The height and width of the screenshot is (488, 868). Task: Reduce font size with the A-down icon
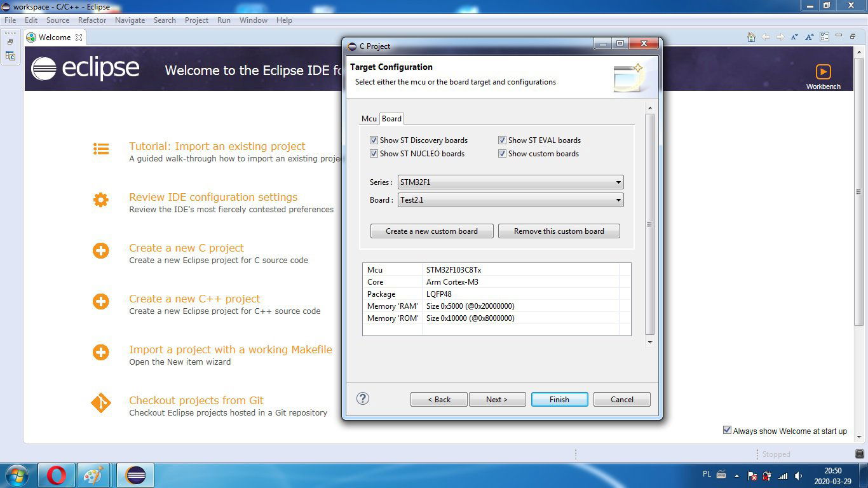click(x=795, y=37)
